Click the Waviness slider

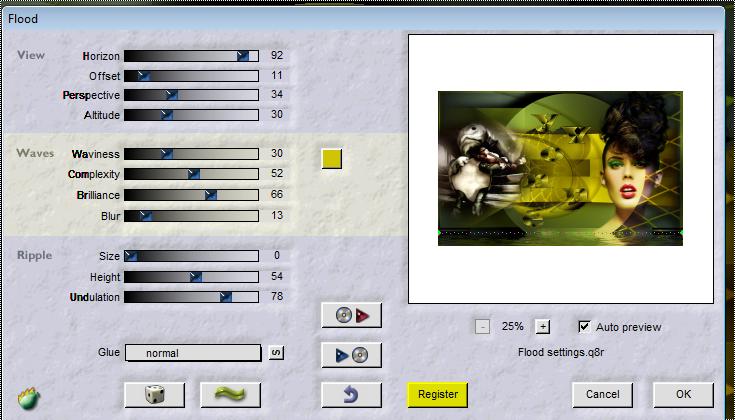(x=191, y=154)
